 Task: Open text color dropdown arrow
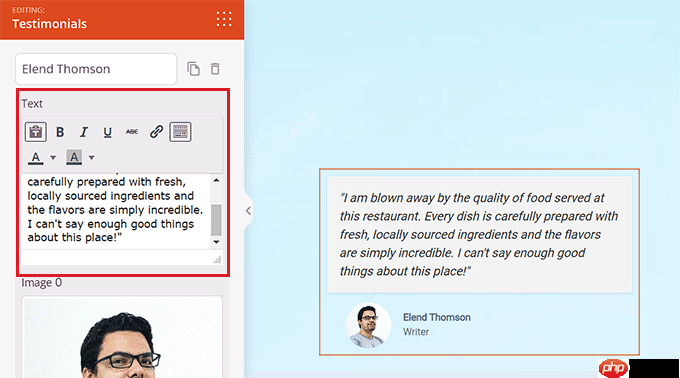click(53, 158)
